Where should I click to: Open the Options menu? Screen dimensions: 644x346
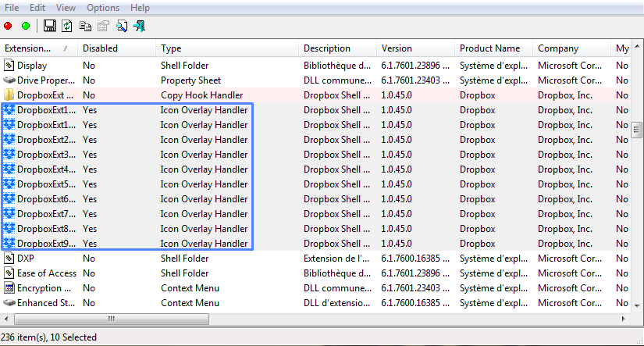pos(103,7)
